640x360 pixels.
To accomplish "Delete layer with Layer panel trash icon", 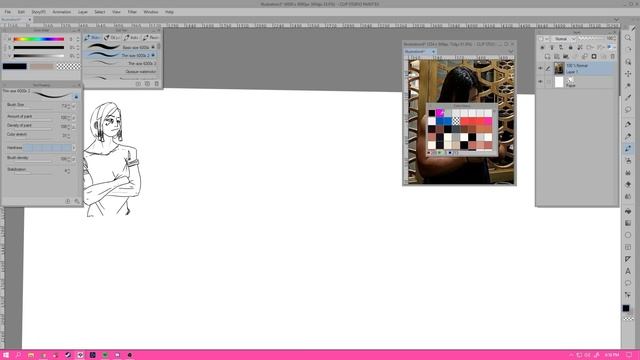I will (x=612, y=56).
